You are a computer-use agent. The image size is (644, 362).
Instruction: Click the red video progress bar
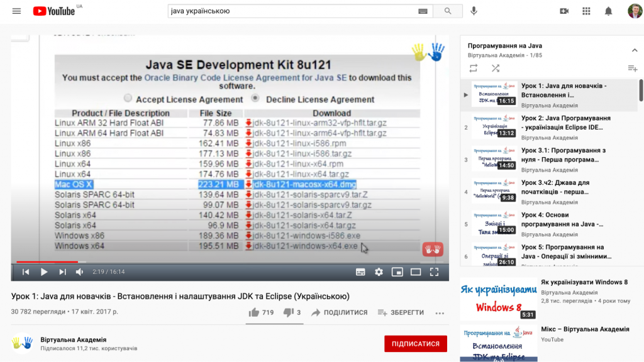coord(47,262)
